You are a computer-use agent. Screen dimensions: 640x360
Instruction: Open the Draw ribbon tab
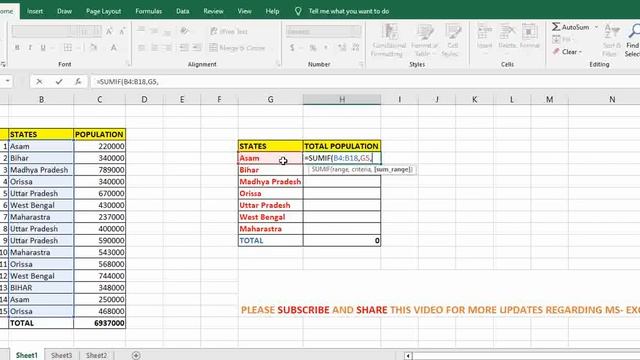[x=64, y=11]
